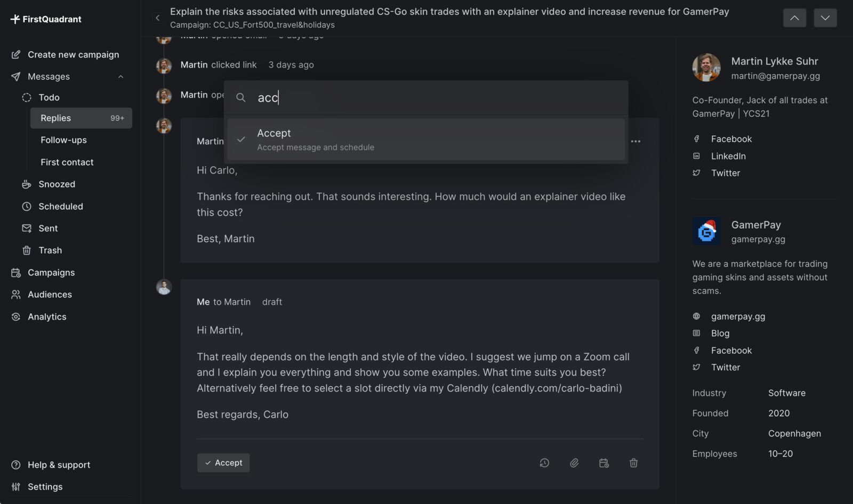Attach a file with the paperclip icon
The height and width of the screenshot is (504, 853).
[574, 463]
